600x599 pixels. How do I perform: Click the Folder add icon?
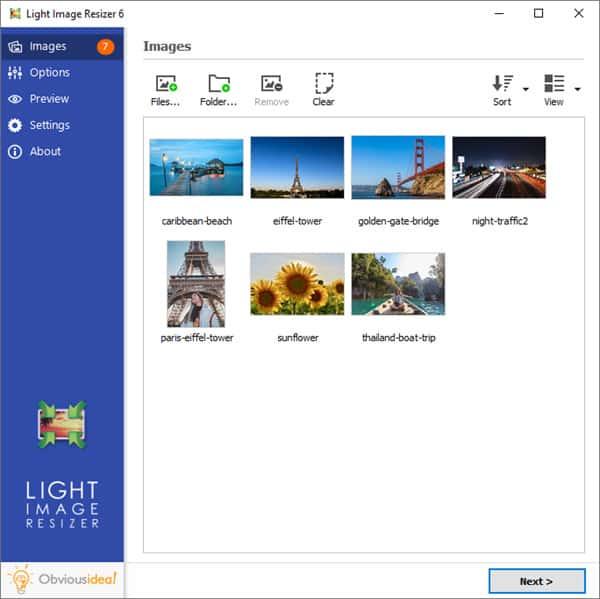218,84
